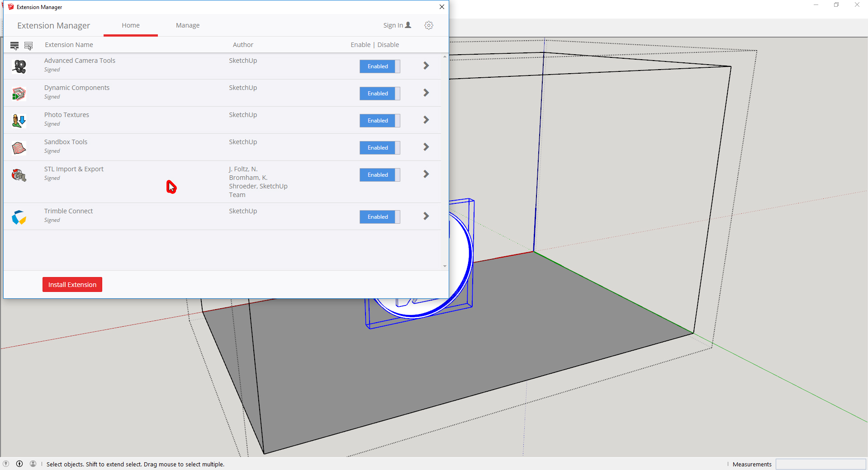Click the STL Import & Export icon
Image resolution: width=868 pixels, height=470 pixels.
pyautogui.click(x=19, y=175)
